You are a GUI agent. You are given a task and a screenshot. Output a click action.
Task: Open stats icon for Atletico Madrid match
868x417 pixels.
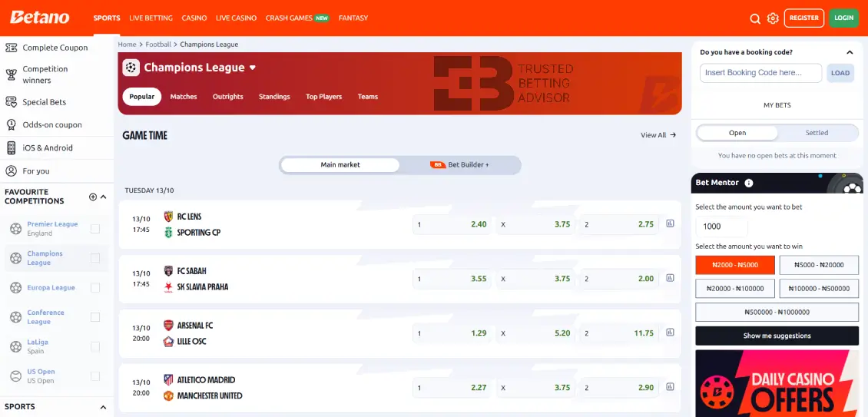coord(671,386)
